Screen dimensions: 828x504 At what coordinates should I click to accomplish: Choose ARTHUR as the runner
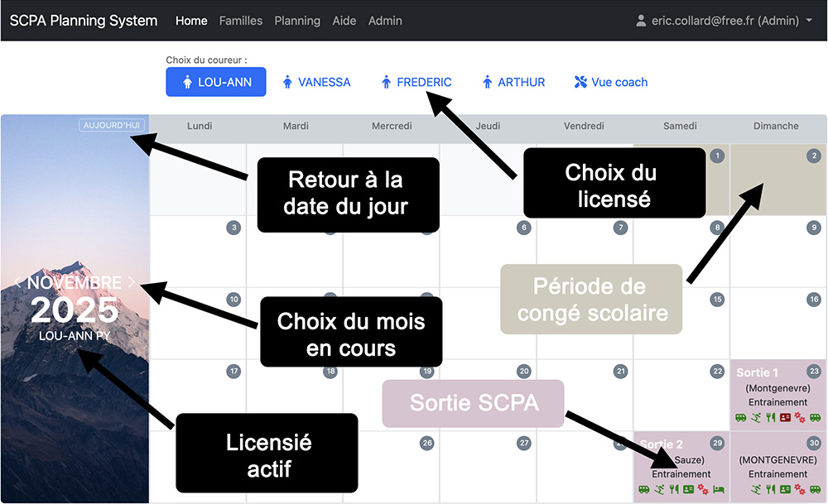tap(513, 82)
